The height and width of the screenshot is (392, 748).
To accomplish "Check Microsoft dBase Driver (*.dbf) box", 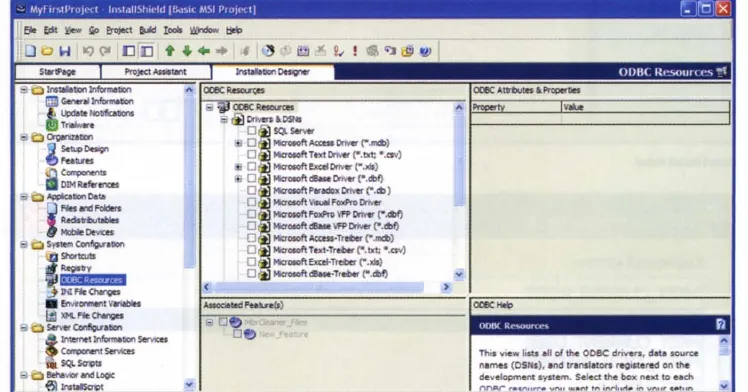I will (x=251, y=178).
